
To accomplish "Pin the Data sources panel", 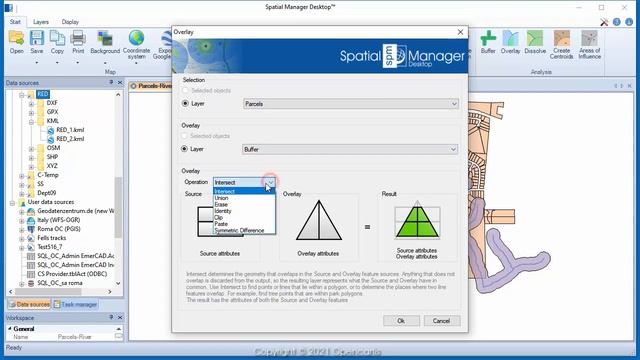I will point(111,82).
